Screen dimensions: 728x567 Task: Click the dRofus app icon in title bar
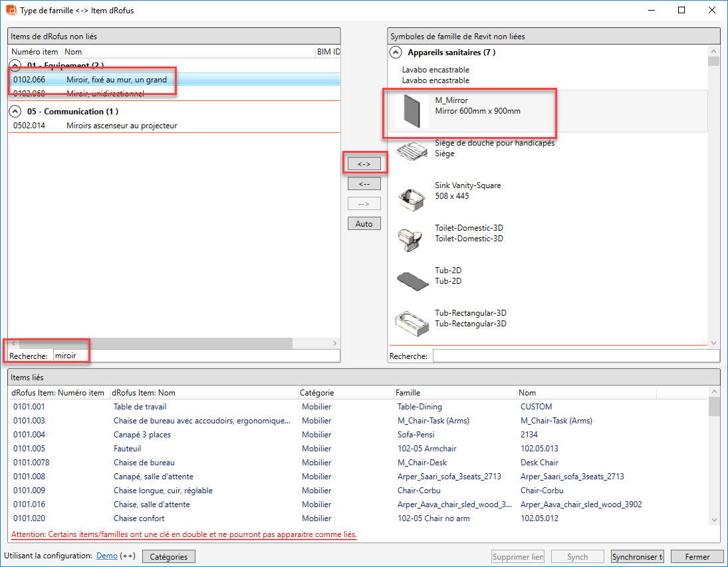pyautogui.click(x=11, y=11)
